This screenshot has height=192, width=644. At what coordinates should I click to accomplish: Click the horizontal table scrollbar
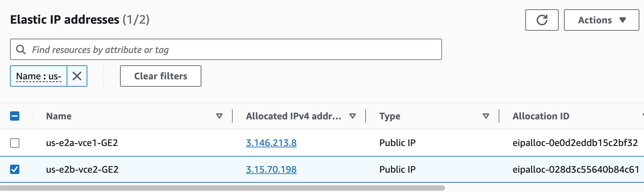pos(222,188)
